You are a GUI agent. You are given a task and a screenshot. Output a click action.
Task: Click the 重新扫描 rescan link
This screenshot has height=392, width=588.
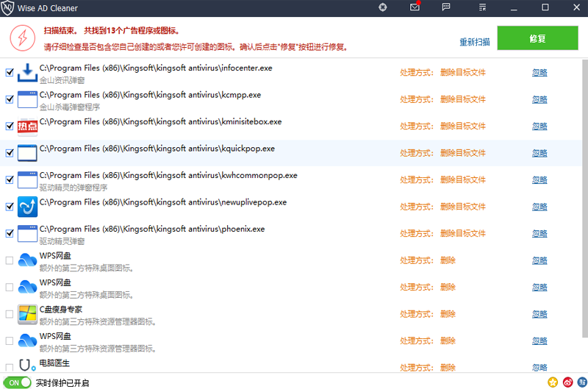[x=475, y=42]
